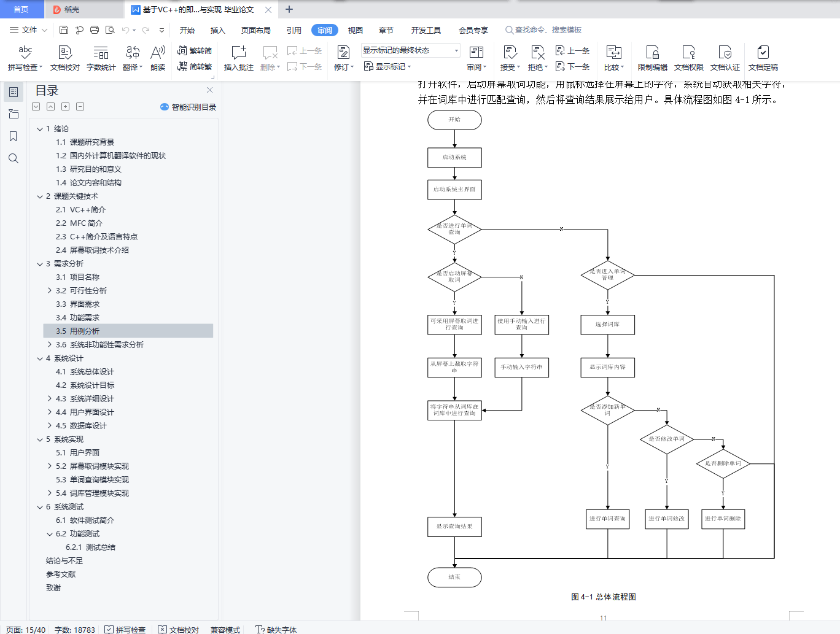Jump to 3.5 用例分析 in outline
Image resolution: width=840 pixels, height=634 pixels.
(x=128, y=331)
